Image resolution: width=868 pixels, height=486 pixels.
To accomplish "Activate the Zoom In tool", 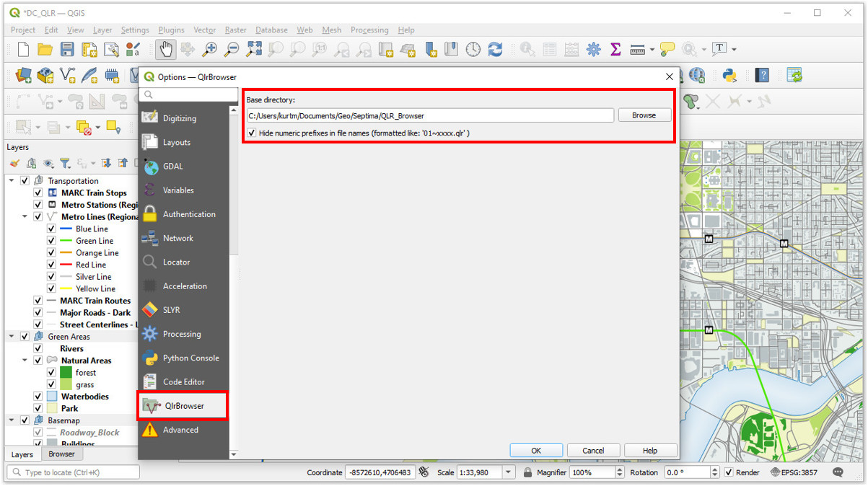I will point(210,49).
